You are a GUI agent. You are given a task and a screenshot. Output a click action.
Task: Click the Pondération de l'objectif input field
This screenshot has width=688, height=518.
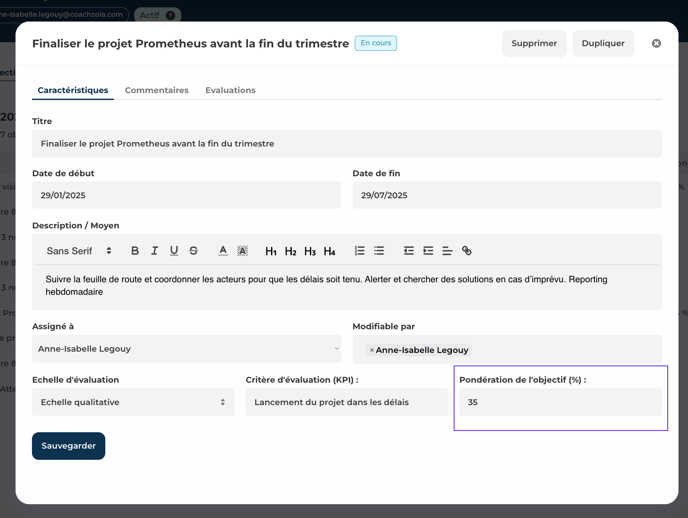(x=560, y=402)
